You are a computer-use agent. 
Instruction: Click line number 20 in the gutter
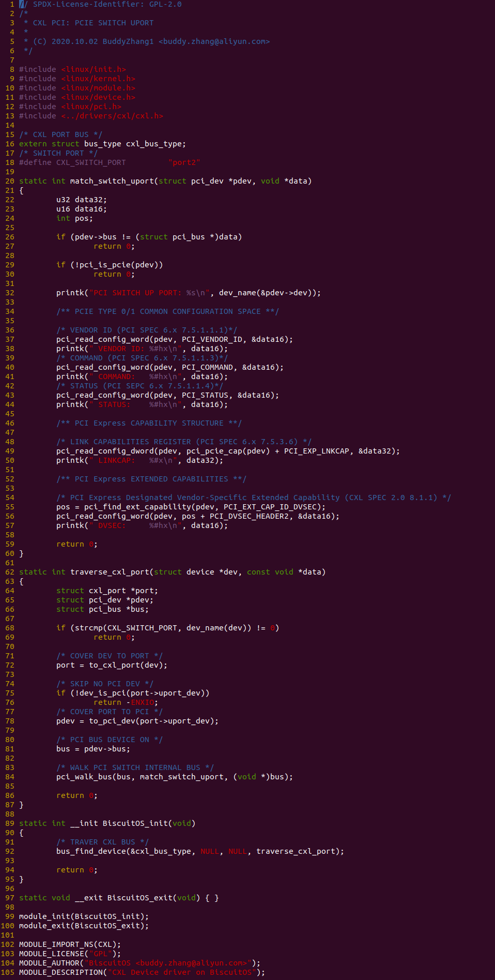pos(10,181)
